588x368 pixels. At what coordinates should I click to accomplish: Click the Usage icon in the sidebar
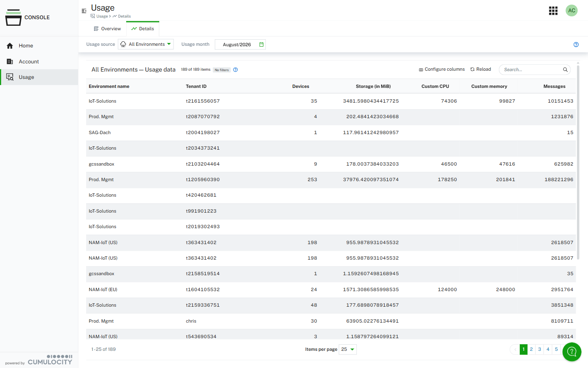pos(10,77)
